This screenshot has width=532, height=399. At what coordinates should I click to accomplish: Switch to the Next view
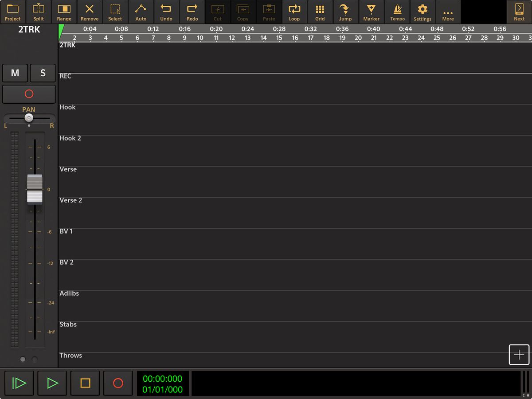[519, 12]
